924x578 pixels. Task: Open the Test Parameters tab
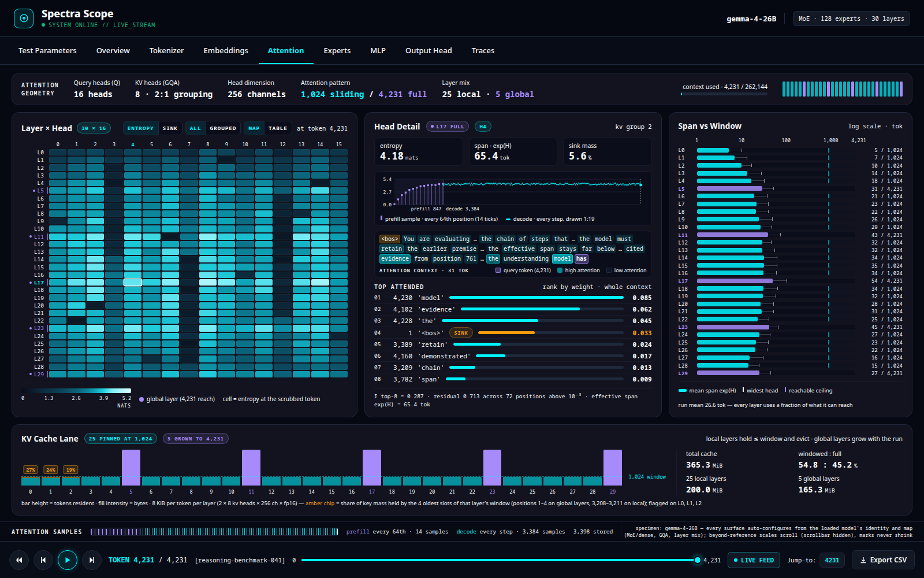pyautogui.click(x=47, y=51)
